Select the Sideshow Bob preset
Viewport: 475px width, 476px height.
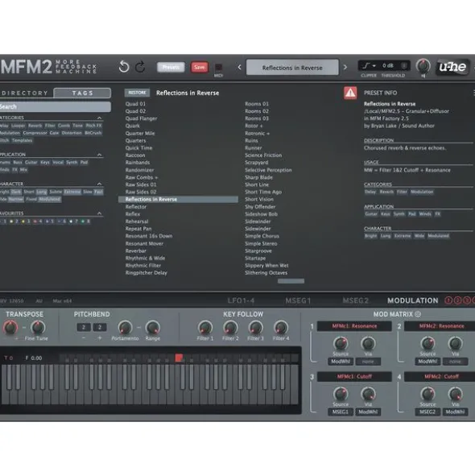pos(261,214)
